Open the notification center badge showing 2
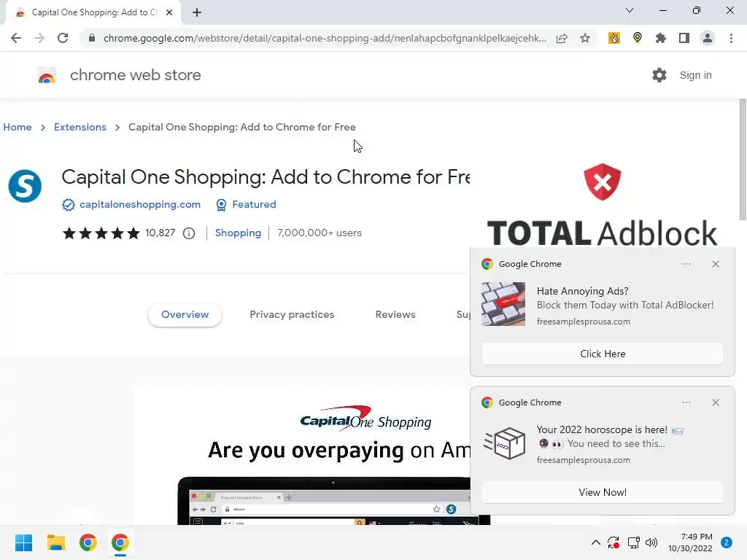Screen dimensions: 747x560 pos(727,542)
